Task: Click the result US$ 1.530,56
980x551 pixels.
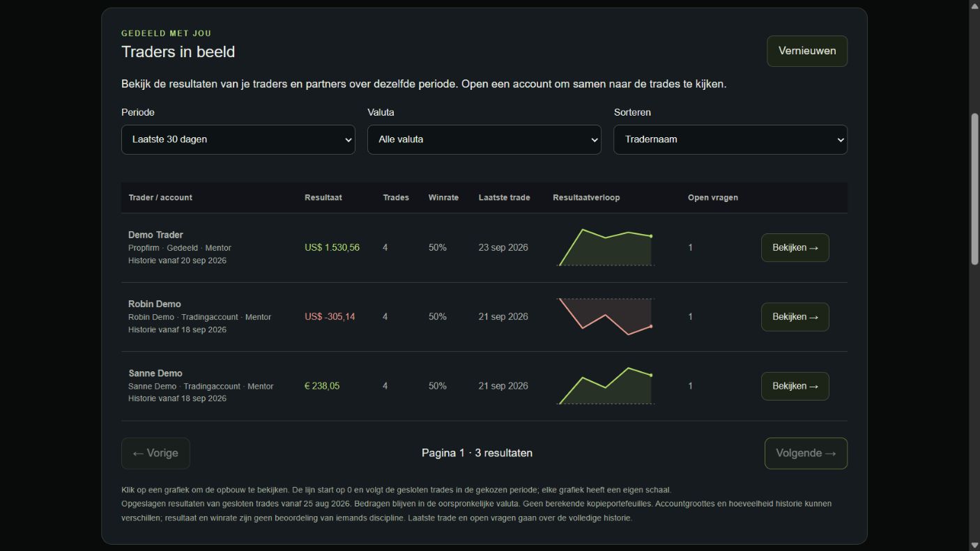Action: pyautogui.click(x=332, y=247)
